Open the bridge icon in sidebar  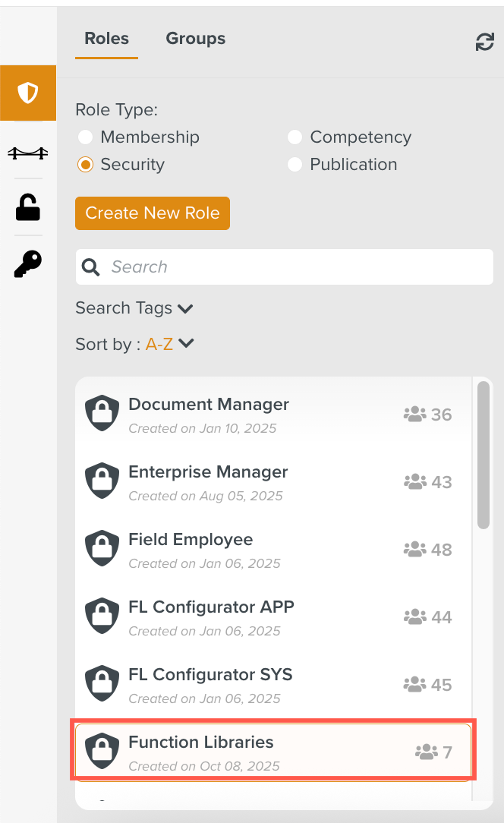click(28, 153)
